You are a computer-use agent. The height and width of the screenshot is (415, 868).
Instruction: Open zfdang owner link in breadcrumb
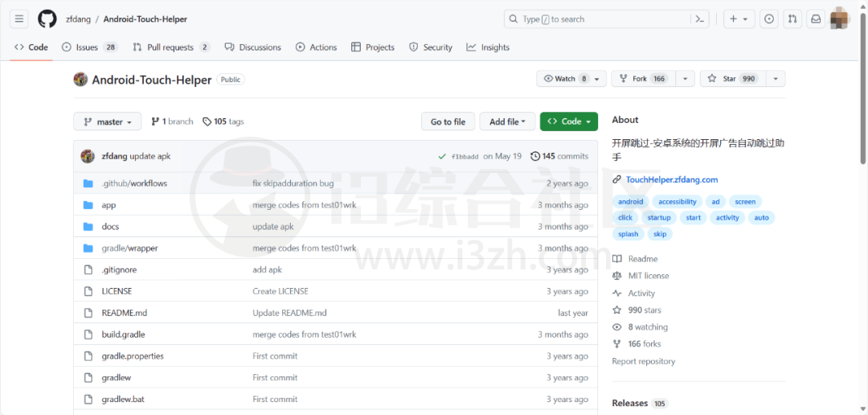pyautogui.click(x=77, y=18)
